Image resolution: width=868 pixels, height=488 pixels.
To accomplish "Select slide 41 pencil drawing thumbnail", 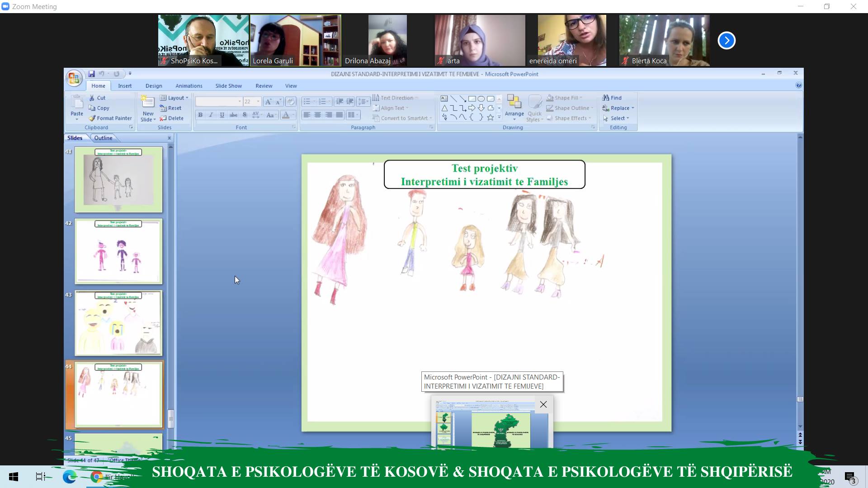I will point(118,180).
